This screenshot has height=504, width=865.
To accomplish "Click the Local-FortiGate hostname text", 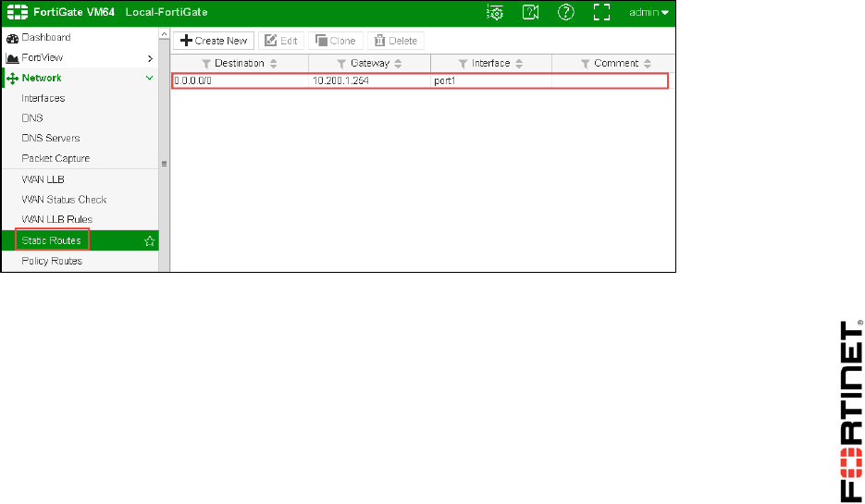I will [x=167, y=12].
